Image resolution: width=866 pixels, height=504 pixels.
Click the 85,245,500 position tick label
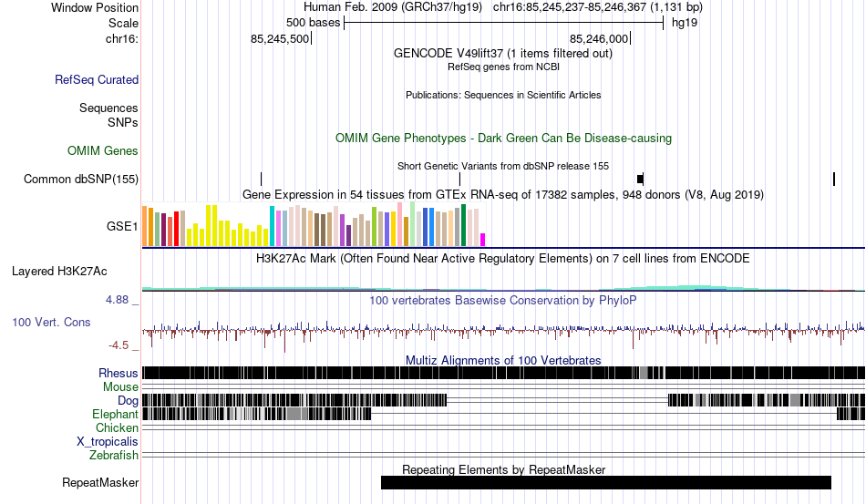[280, 38]
